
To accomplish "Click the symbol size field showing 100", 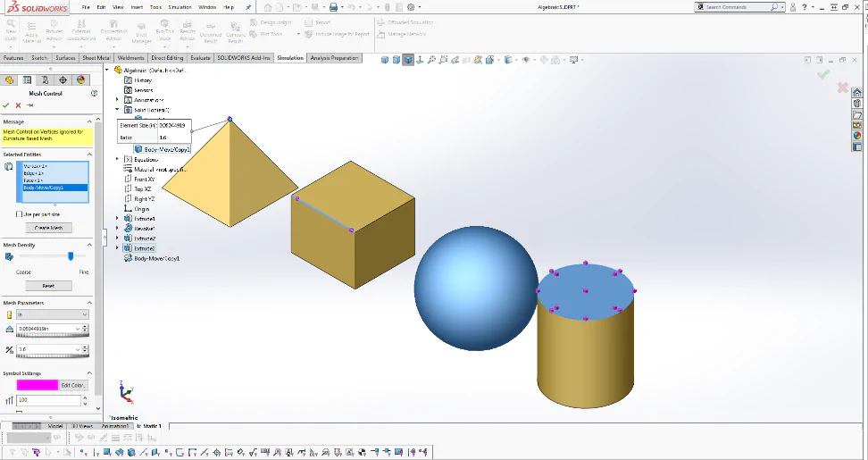I will click(49, 399).
